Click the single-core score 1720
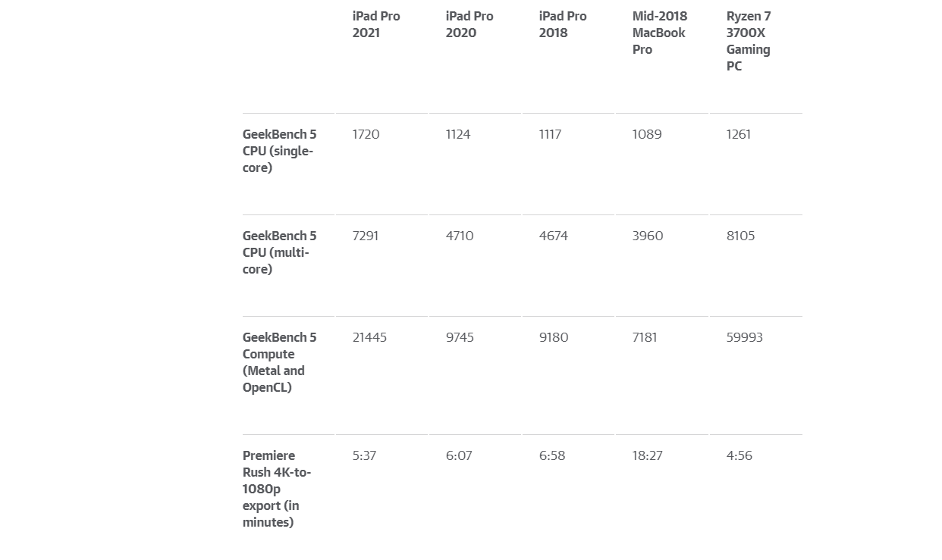Screen dimensions: 942x560 click(x=366, y=134)
